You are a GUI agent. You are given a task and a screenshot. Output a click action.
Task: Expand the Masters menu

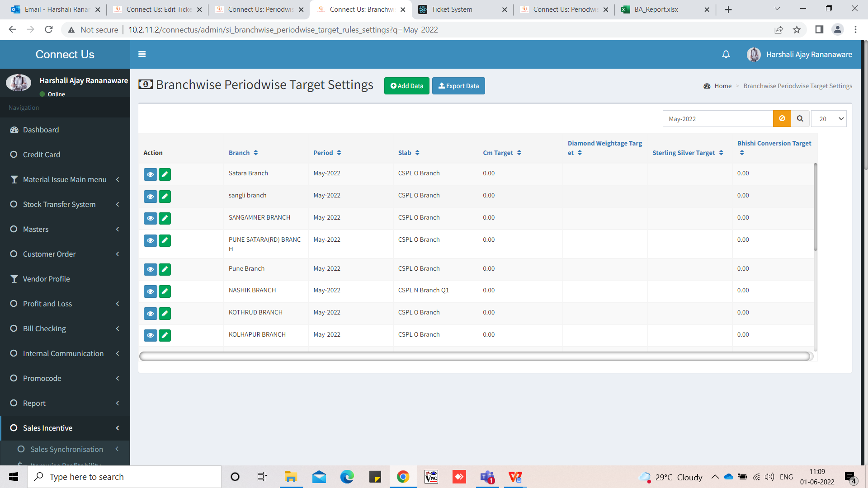65,229
